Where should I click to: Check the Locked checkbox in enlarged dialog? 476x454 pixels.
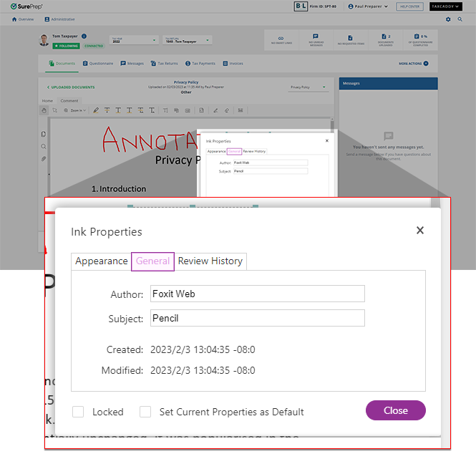[78, 412]
